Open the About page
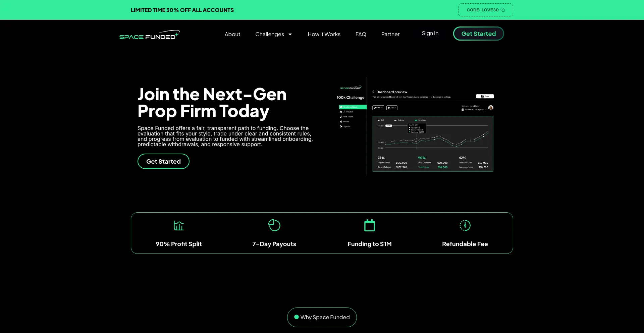The image size is (644, 333). tap(232, 34)
